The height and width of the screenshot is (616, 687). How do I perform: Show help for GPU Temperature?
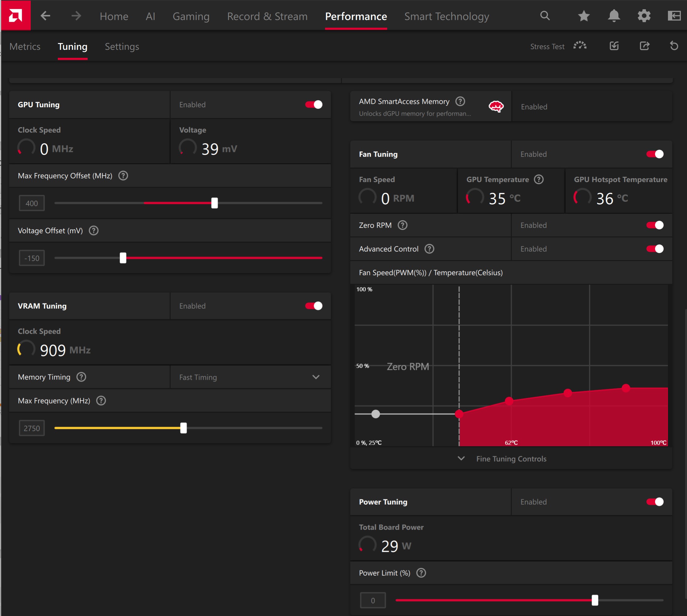tap(539, 179)
